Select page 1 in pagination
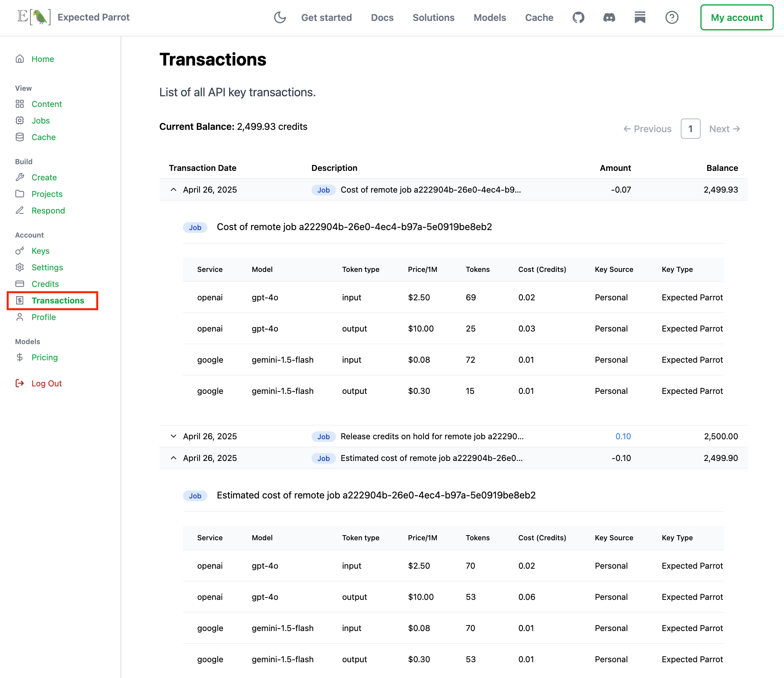 [x=690, y=129]
